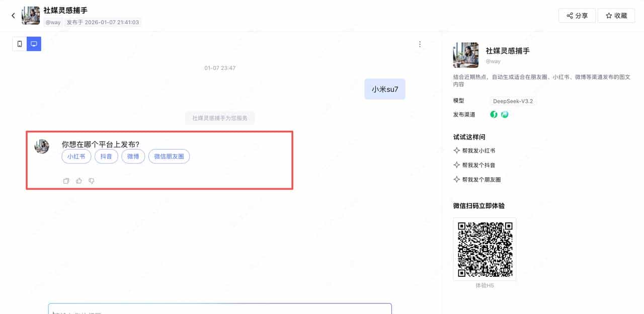Image resolution: width=644 pixels, height=314 pixels.
Task: Click the 分享 share button
Action: pyautogui.click(x=577, y=16)
